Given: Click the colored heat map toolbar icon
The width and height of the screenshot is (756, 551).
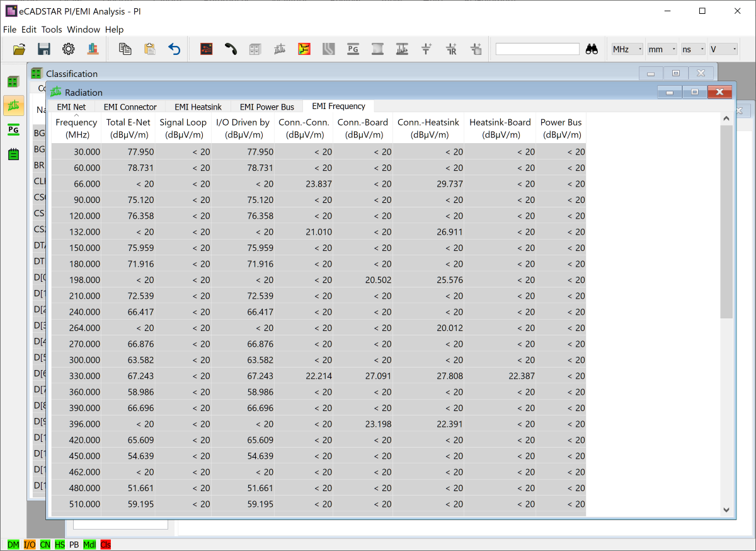Looking at the screenshot, I should point(304,49).
